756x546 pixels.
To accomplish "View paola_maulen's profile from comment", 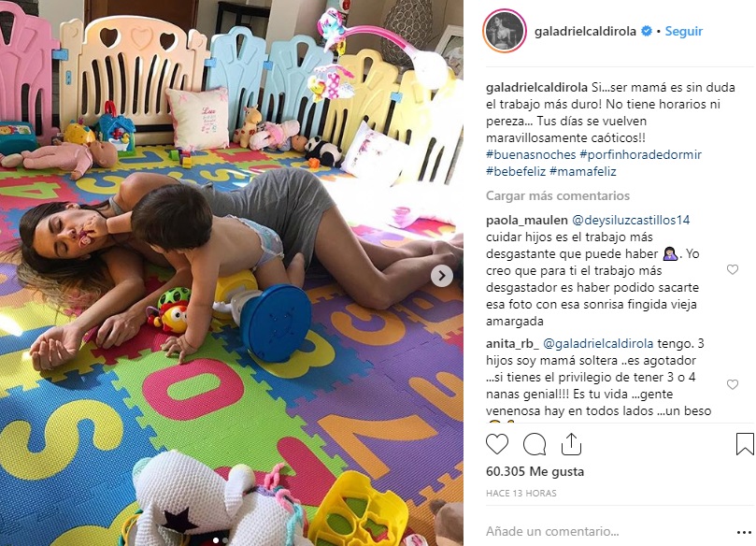I will (526, 220).
